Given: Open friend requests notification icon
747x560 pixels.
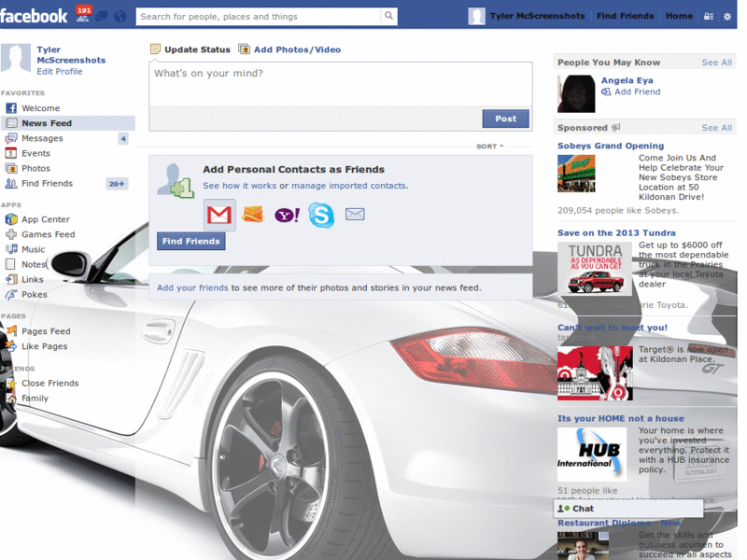Looking at the screenshot, I should 82,16.
